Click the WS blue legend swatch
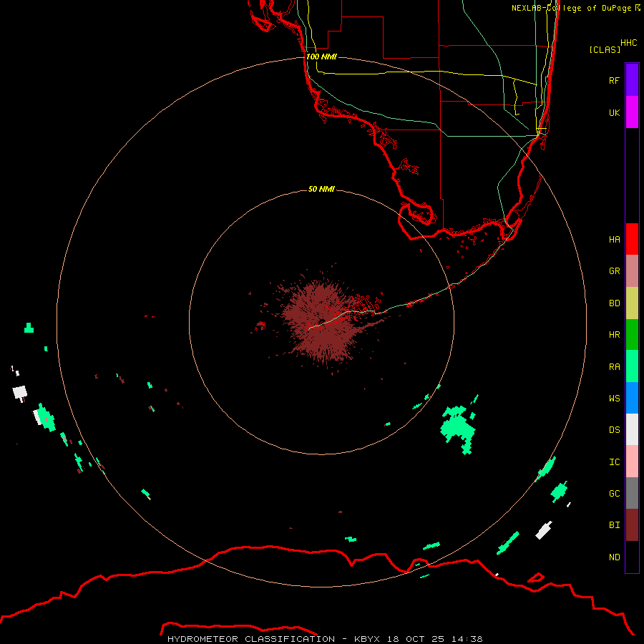Image resolution: width=644 pixels, height=644 pixels. click(632, 398)
